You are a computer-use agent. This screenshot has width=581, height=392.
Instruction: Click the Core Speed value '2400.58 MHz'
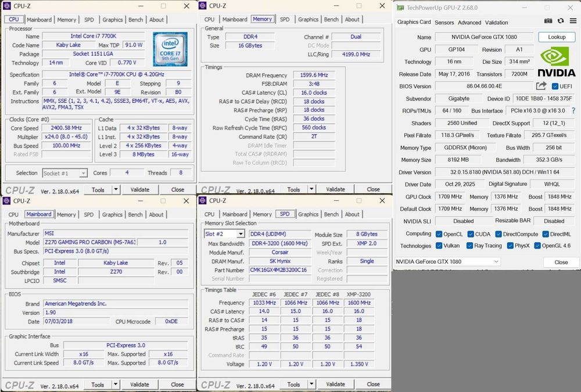[x=66, y=128]
